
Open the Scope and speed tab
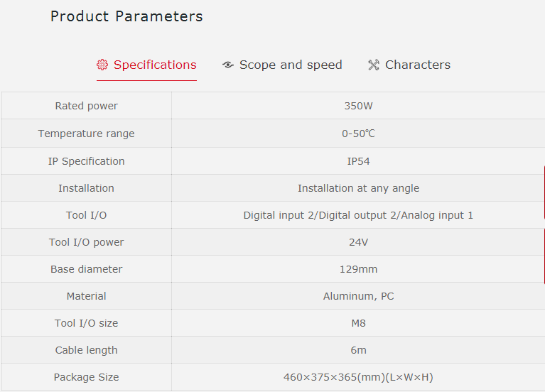click(290, 65)
